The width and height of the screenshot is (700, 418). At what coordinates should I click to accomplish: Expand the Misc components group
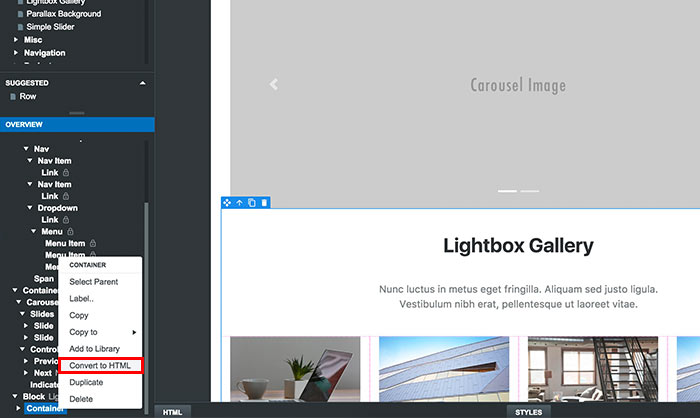[16, 39]
